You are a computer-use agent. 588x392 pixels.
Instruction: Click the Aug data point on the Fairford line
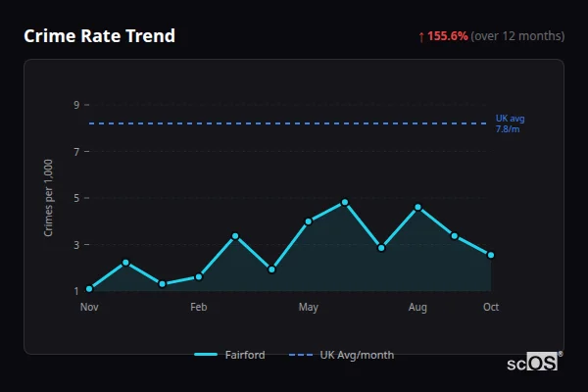click(417, 207)
